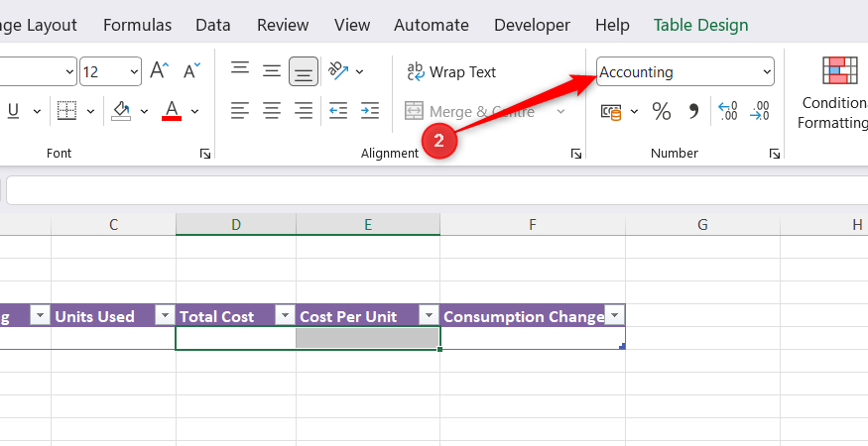
Task: Open the Total Cost filter dropdown
Action: (285, 315)
